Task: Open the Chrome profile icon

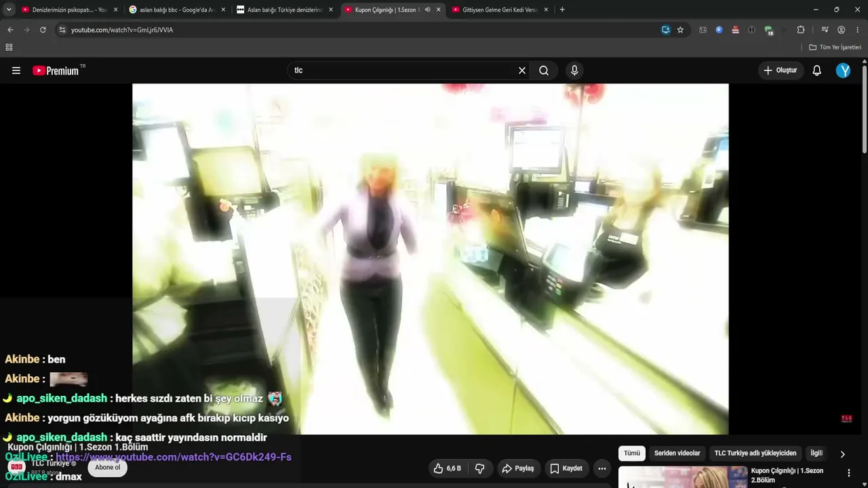Action: 841,30
